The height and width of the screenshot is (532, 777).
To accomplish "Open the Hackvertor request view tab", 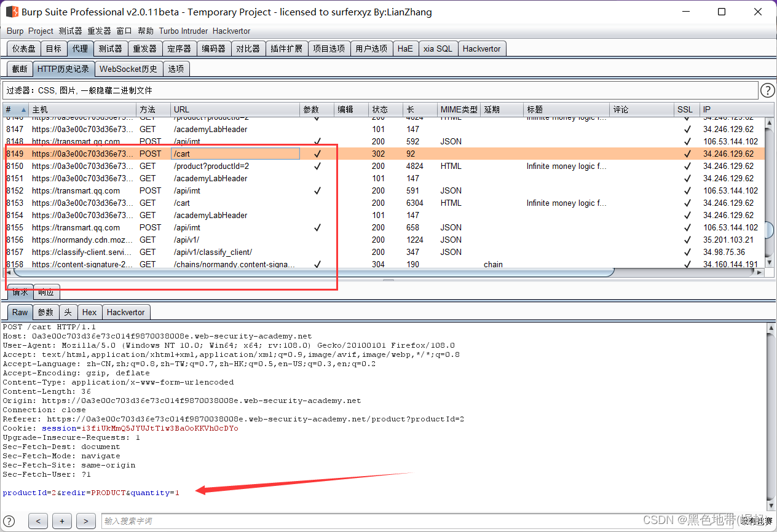I will 126,312.
